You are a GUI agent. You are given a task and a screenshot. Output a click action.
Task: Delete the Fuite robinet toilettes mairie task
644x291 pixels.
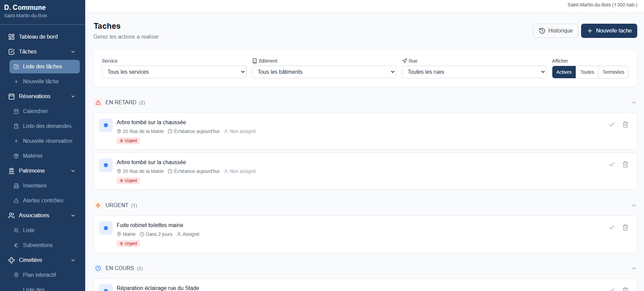click(625, 227)
